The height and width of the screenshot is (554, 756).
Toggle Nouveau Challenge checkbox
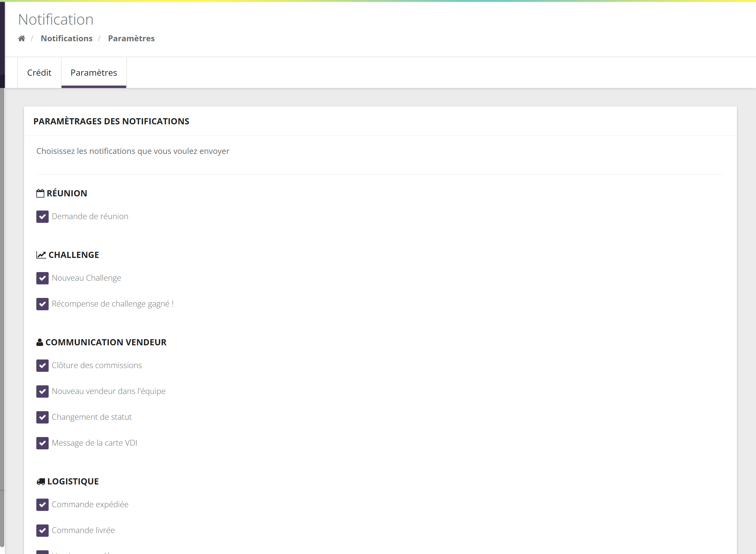pyautogui.click(x=42, y=278)
